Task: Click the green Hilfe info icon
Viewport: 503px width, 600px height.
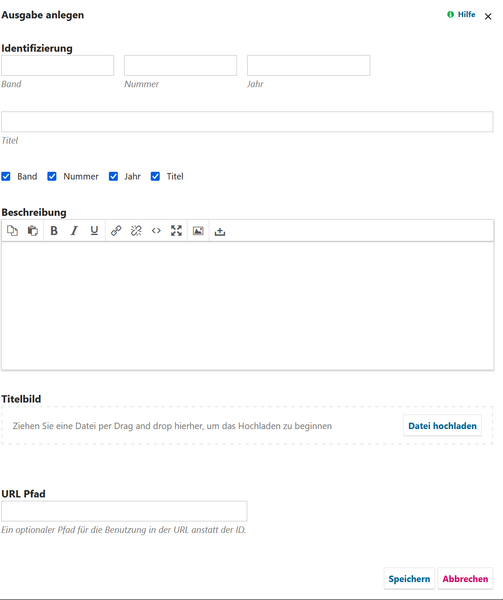Action: (451, 14)
